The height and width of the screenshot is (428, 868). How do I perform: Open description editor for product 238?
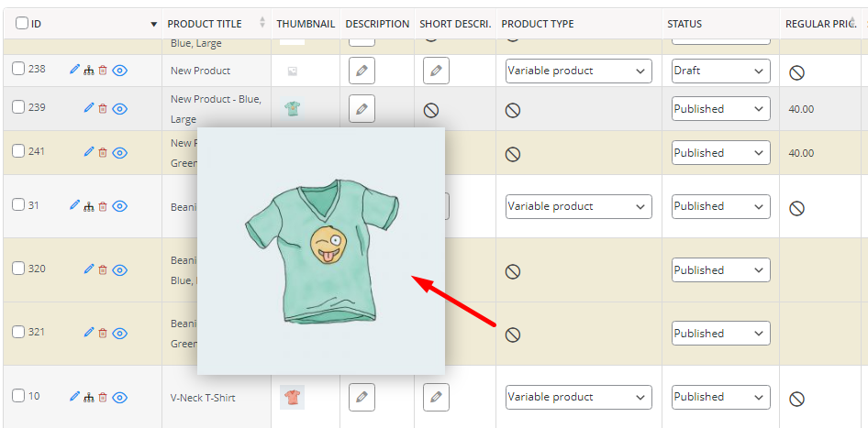tap(362, 71)
